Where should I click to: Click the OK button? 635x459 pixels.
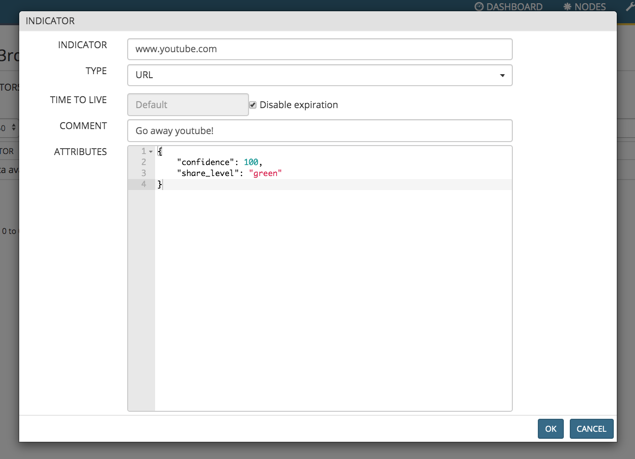click(x=550, y=429)
